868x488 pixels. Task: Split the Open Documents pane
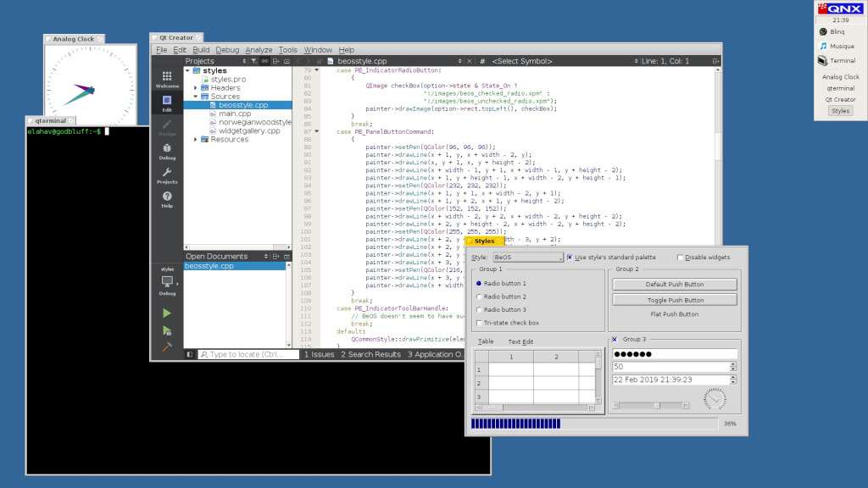pos(275,256)
